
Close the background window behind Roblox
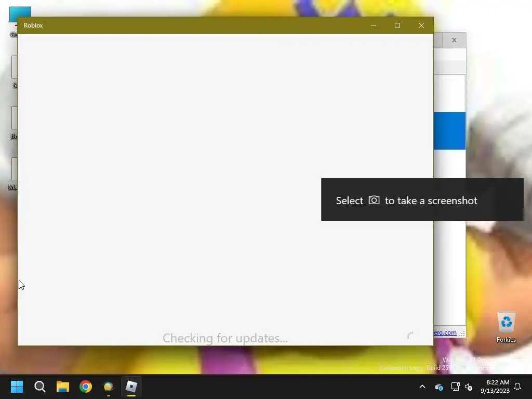454,40
